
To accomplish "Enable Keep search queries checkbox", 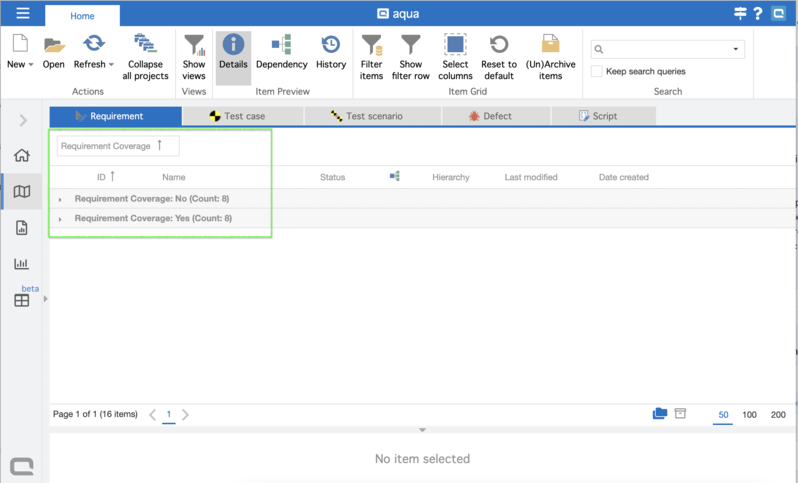I will [x=597, y=72].
